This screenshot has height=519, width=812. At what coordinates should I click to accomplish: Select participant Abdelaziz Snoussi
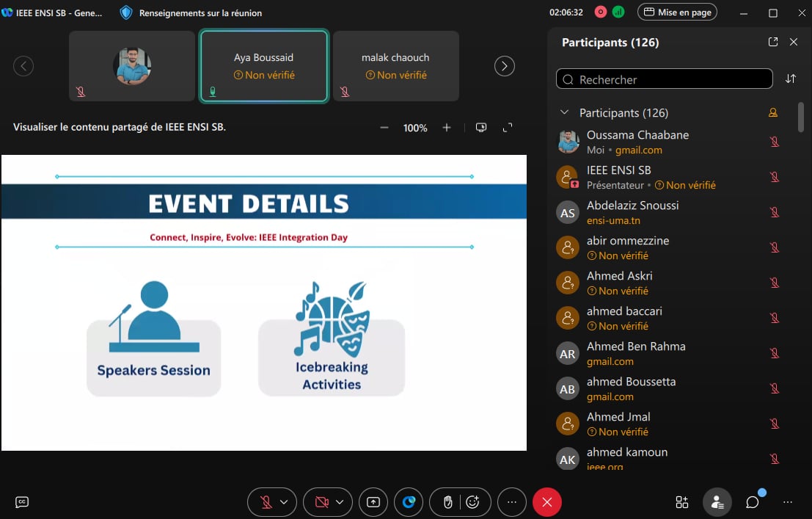pos(672,213)
